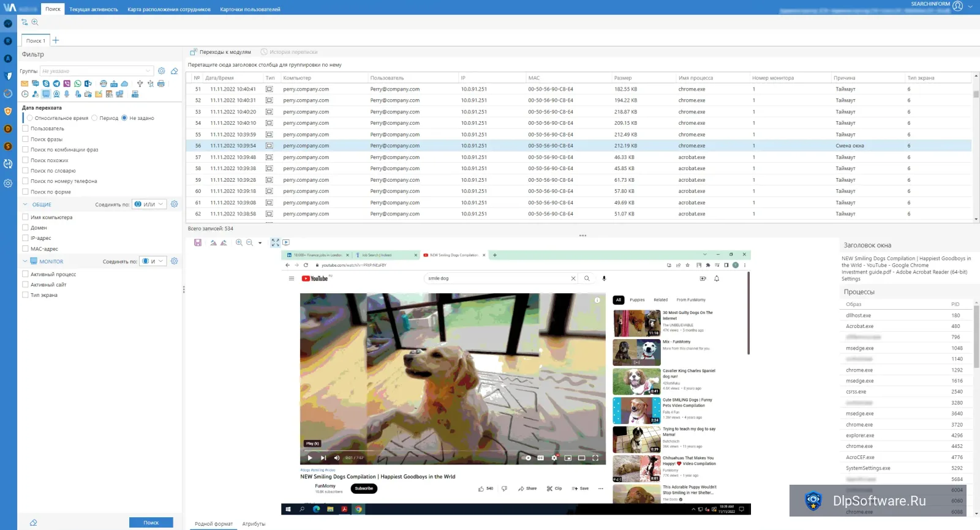The height and width of the screenshot is (530, 980).
Task: Add a new search tab with plus
Action: point(56,40)
